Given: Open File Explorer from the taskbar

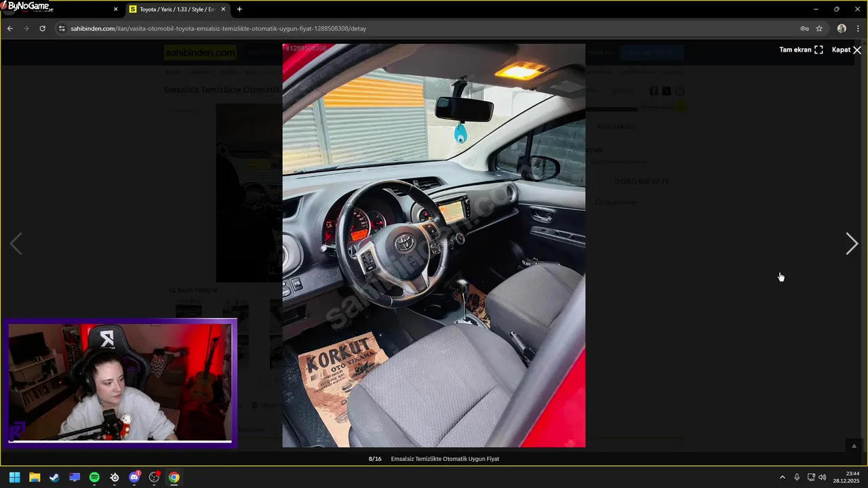Looking at the screenshot, I should 35,477.
